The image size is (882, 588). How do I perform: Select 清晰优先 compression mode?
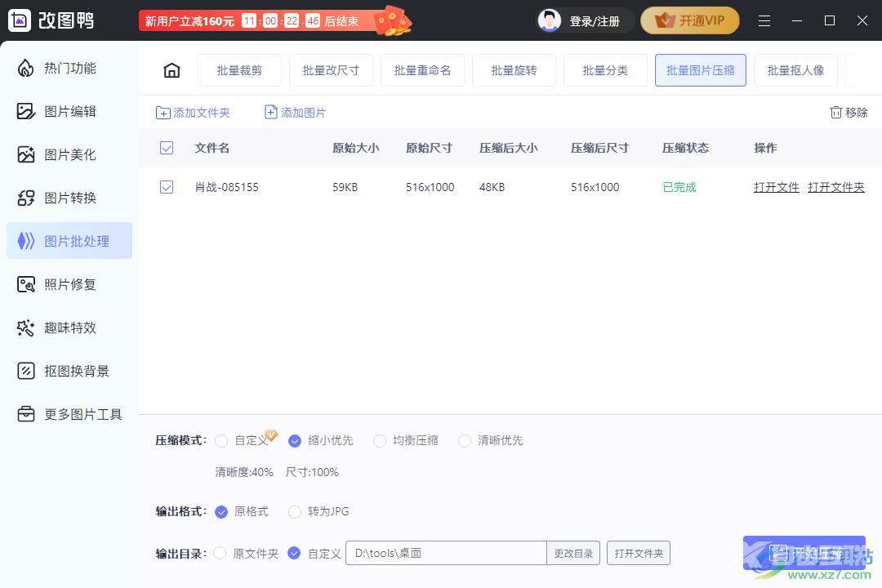(465, 440)
